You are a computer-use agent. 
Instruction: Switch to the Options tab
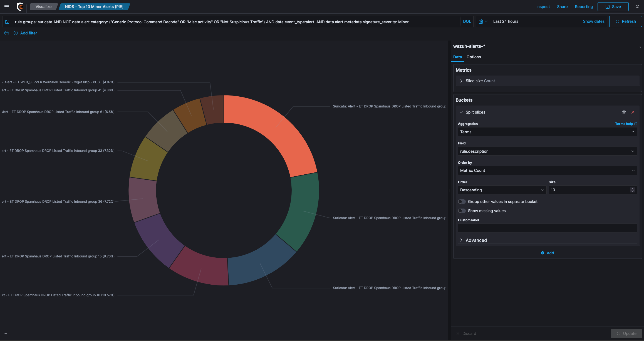474,57
